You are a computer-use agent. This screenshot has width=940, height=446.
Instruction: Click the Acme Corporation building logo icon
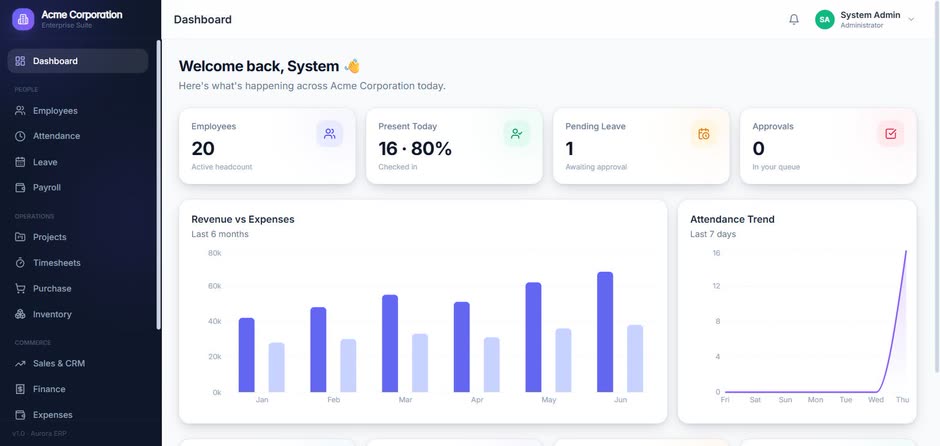click(23, 19)
